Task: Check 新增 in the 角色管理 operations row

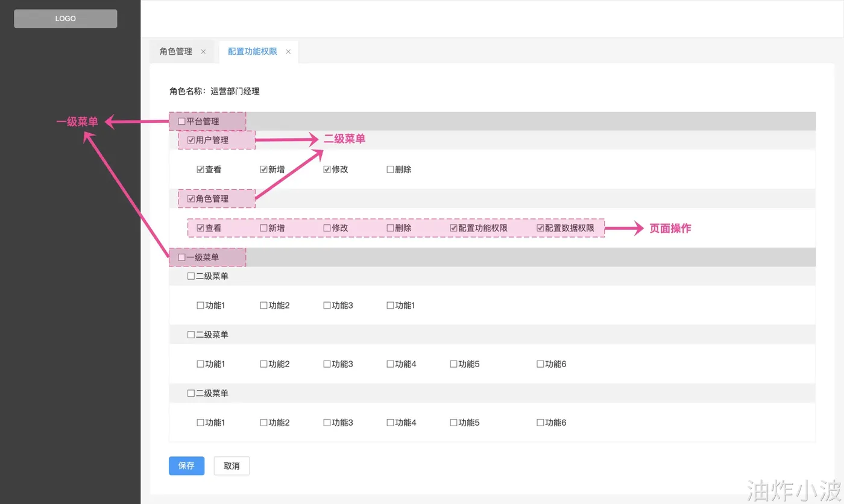Action: pos(263,228)
